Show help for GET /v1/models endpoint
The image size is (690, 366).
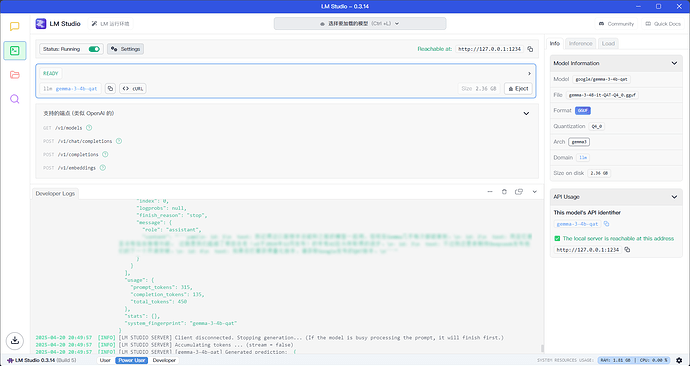[89, 128]
